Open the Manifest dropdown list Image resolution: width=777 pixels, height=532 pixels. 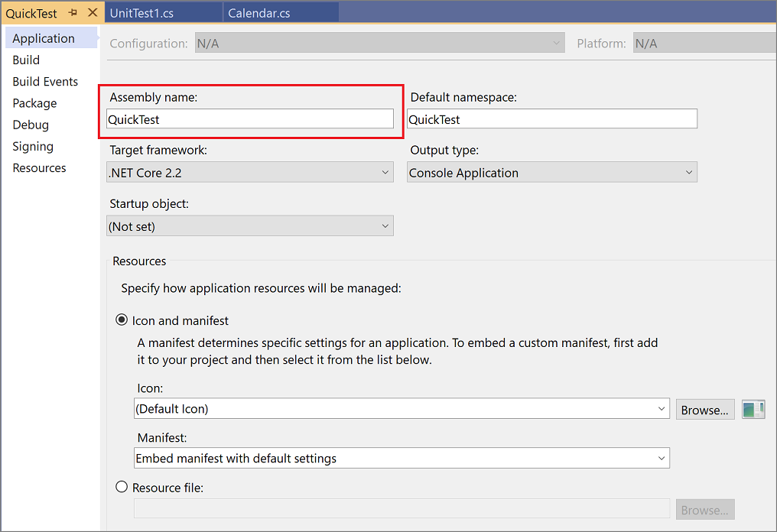[402, 459]
